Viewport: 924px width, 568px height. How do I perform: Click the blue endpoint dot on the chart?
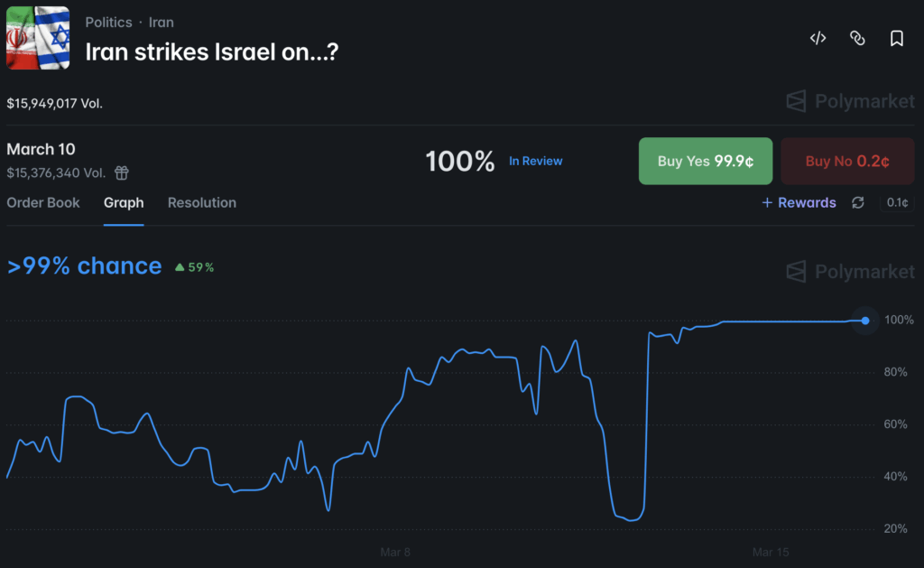(864, 321)
